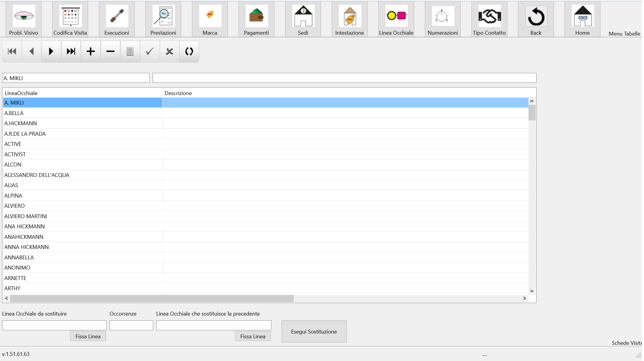Screen dimensions: 644x361
Task: Select the ALCON row
Action: tap(266, 165)
